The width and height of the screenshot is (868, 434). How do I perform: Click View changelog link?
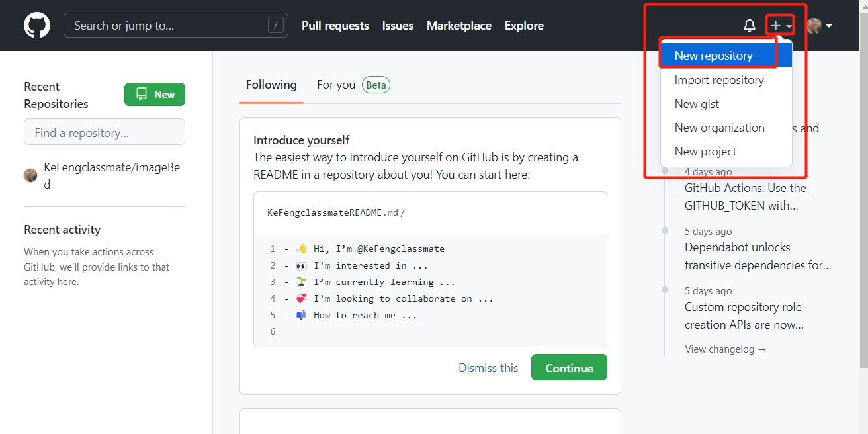coord(726,349)
